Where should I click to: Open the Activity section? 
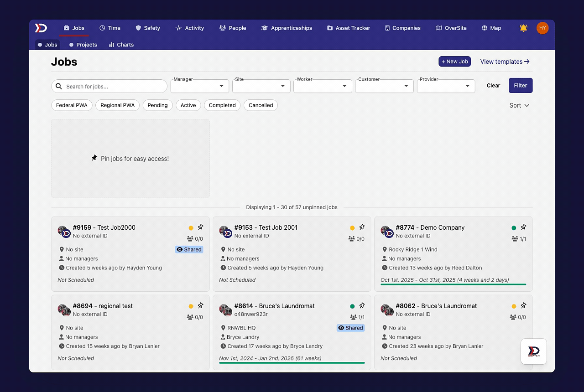coord(190,28)
